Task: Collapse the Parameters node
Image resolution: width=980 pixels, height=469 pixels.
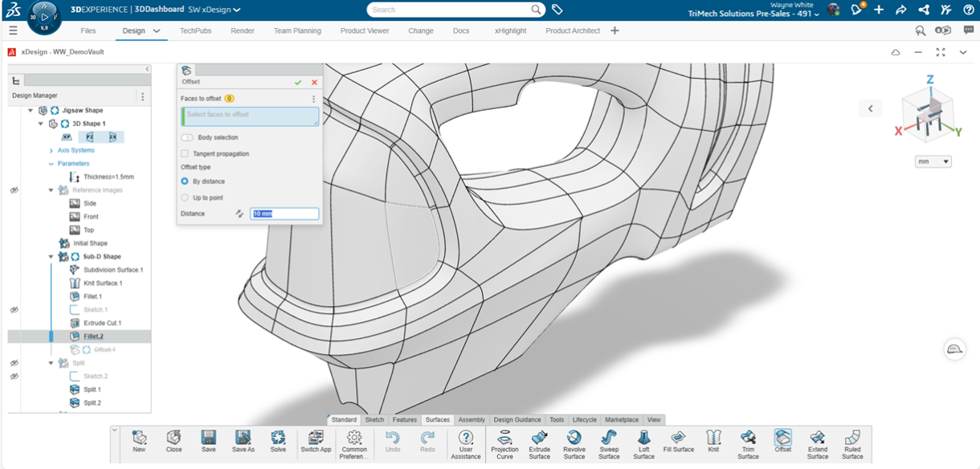Action: click(51, 164)
